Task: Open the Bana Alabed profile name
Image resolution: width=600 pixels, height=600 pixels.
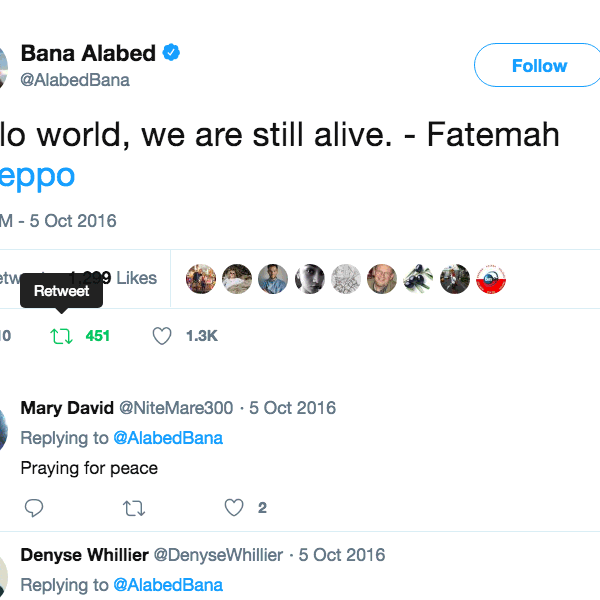Action: tap(88, 53)
